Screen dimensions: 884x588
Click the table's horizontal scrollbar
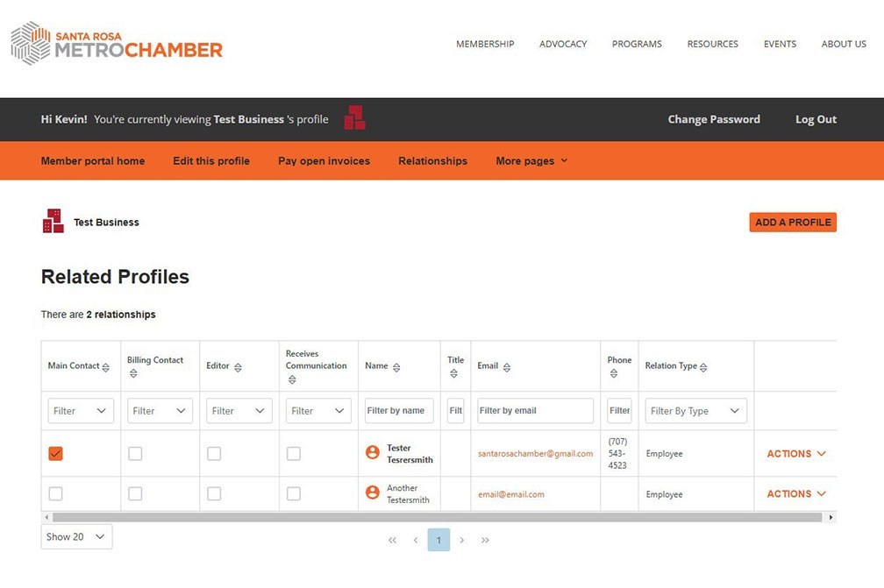tap(437, 517)
